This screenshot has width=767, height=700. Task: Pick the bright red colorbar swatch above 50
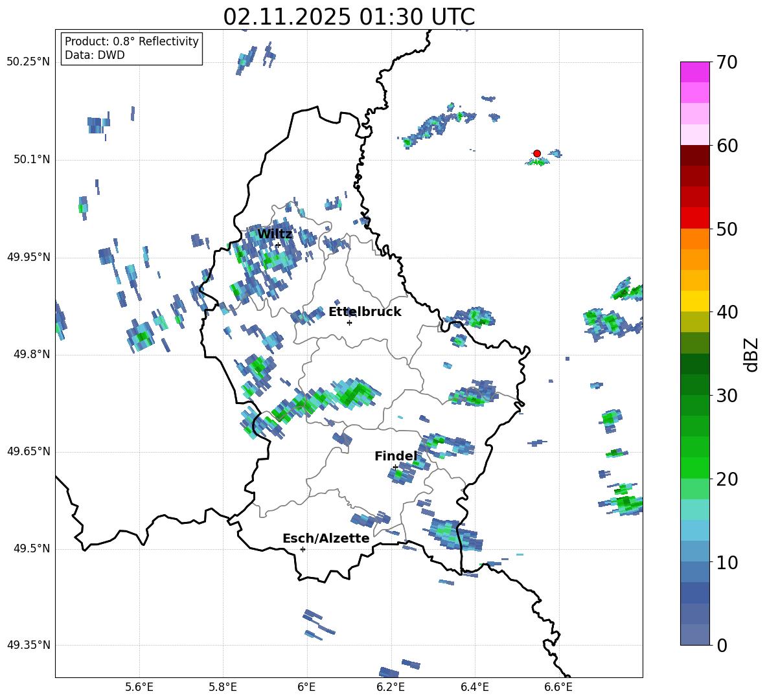point(695,218)
